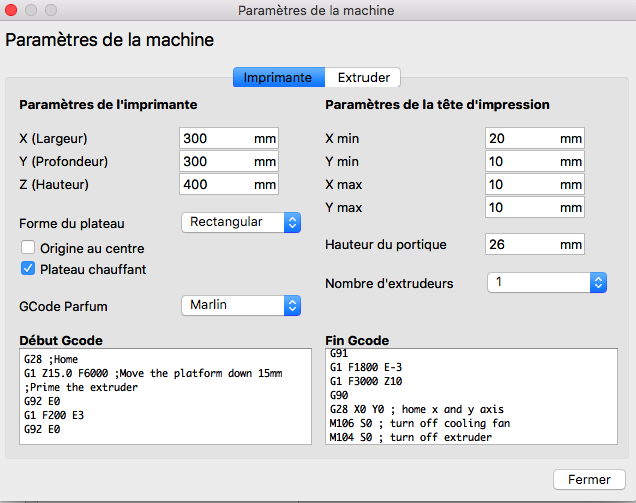The width and height of the screenshot is (636, 503).
Task: Select the X min input field
Action: pyautogui.click(x=520, y=138)
